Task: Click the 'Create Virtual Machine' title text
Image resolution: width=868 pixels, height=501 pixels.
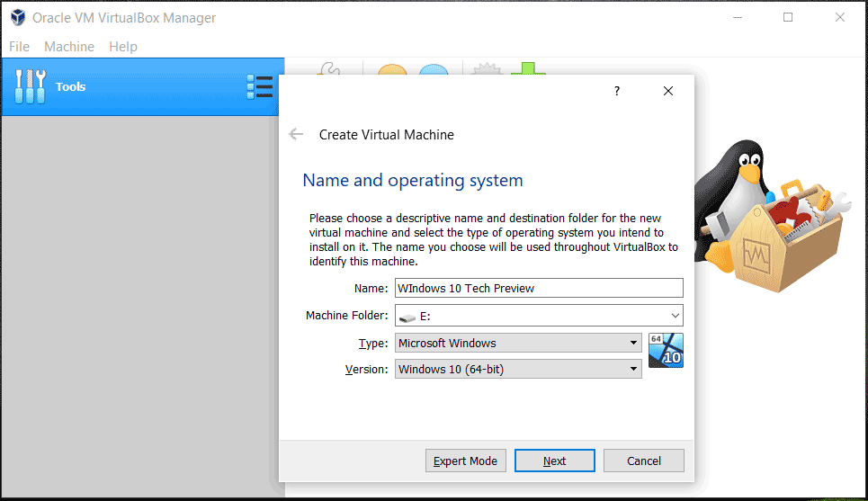Action: 387,135
